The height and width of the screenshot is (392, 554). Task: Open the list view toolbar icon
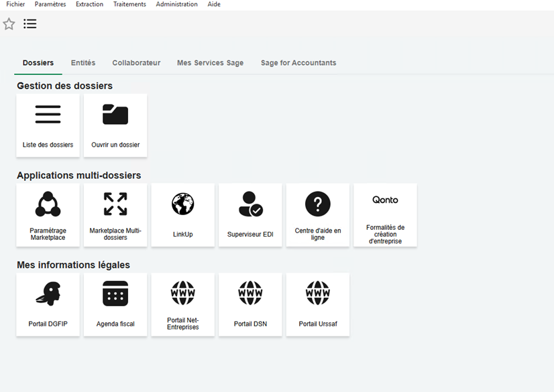coord(30,23)
